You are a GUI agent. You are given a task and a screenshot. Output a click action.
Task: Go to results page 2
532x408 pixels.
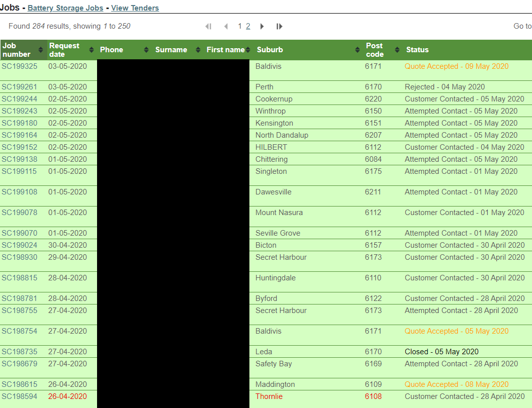point(248,26)
